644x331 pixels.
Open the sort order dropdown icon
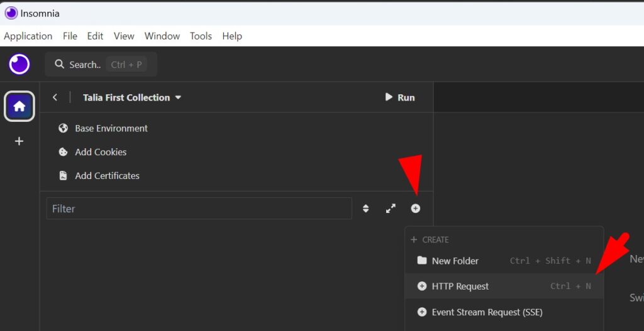tap(365, 209)
